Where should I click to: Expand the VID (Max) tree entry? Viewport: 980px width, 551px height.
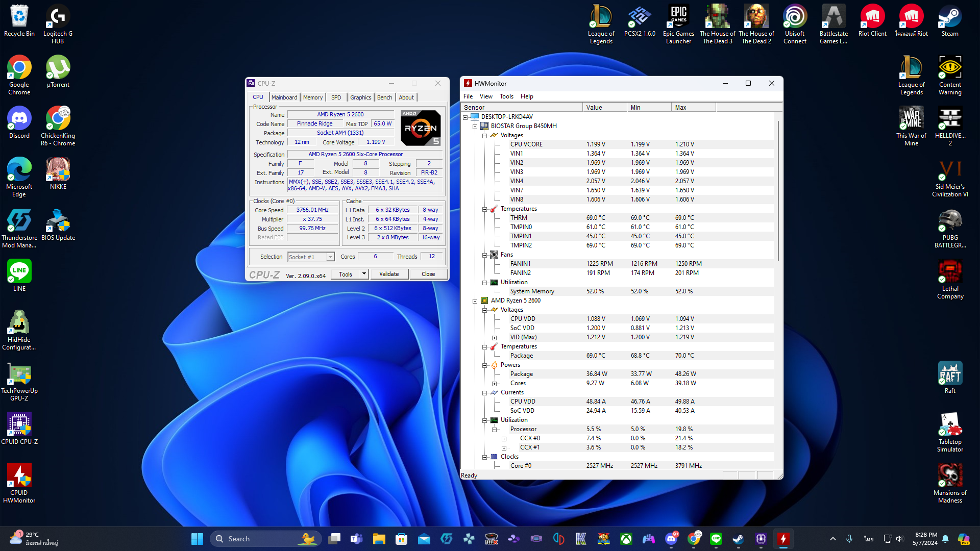494,338
